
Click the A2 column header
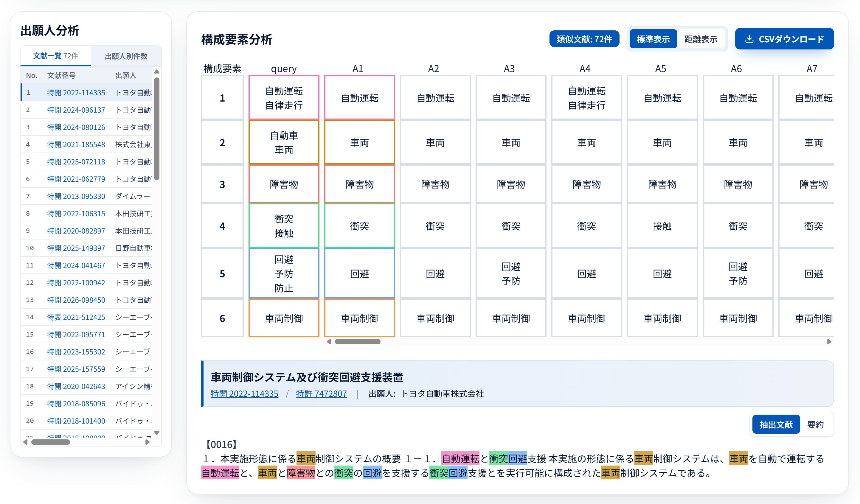pyautogui.click(x=433, y=69)
